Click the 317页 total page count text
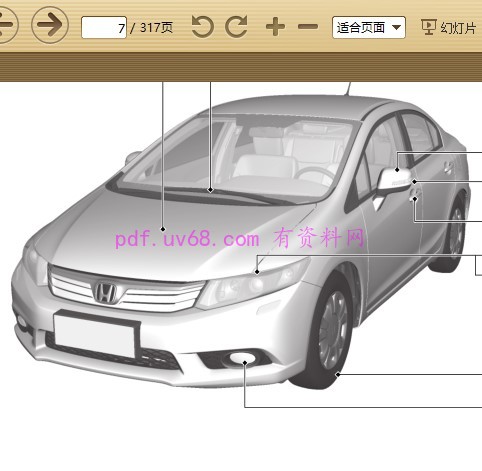The image size is (482, 471). tap(156, 28)
